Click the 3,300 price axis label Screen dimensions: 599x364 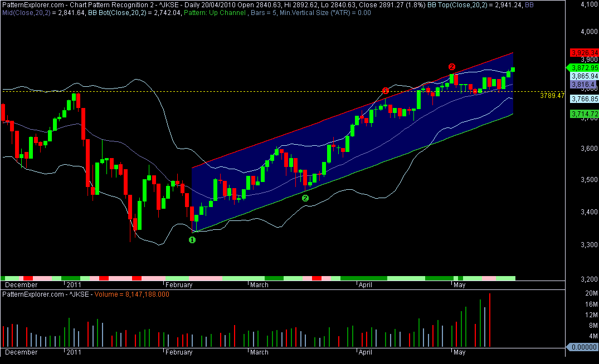pos(589,244)
